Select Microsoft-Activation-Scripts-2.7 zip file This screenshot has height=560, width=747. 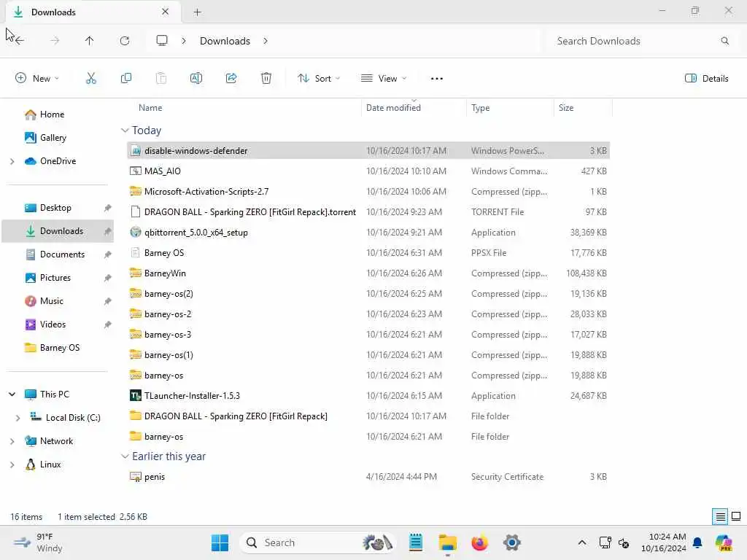click(368, 192)
